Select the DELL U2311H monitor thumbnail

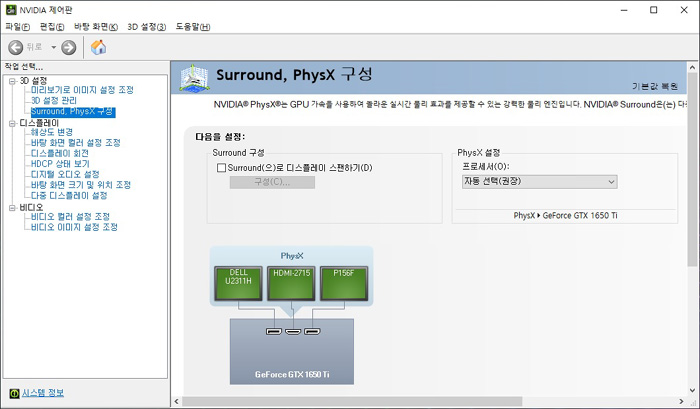click(238, 284)
